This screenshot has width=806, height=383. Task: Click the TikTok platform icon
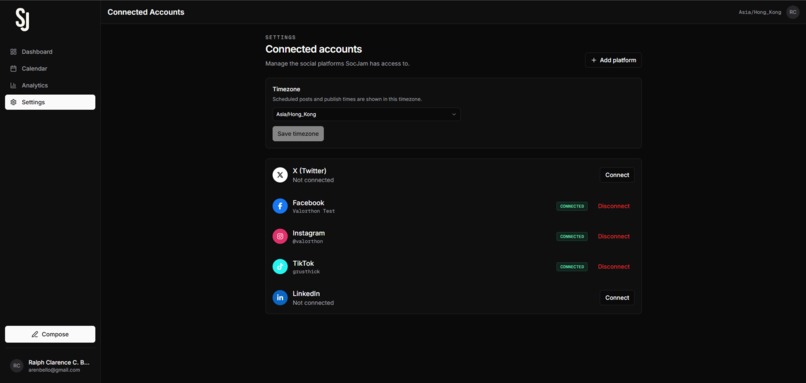pos(280,266)
